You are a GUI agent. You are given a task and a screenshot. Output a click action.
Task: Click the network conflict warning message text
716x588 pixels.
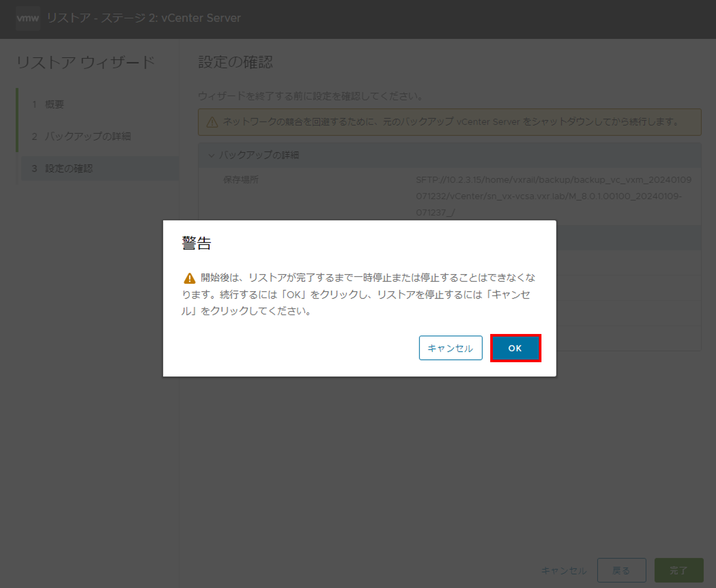coord(452,122)
